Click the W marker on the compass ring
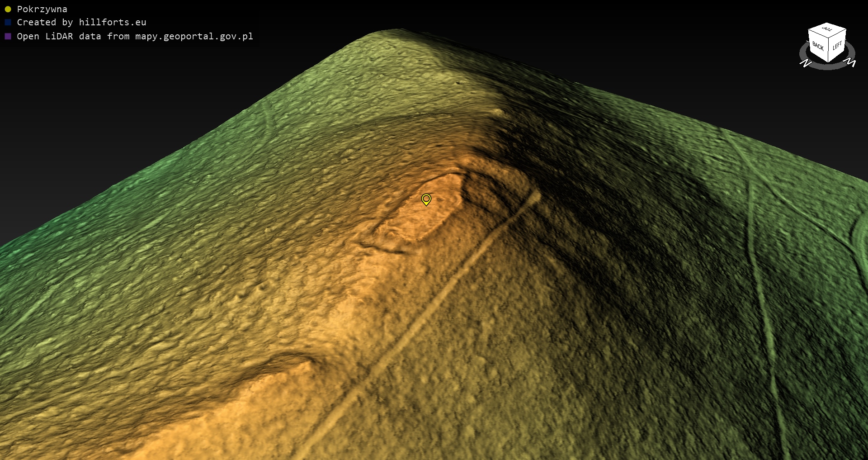The image size is (868, 460). pos(850,62)
